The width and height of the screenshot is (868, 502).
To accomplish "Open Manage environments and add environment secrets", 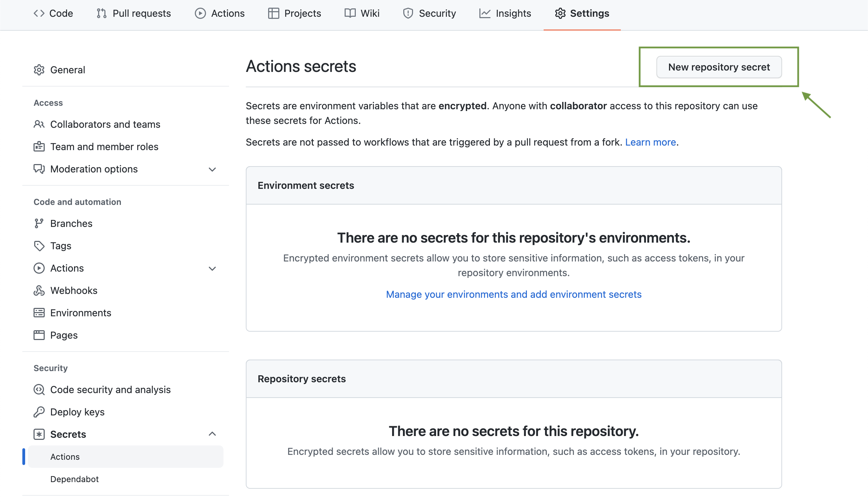I will [514, 294].
